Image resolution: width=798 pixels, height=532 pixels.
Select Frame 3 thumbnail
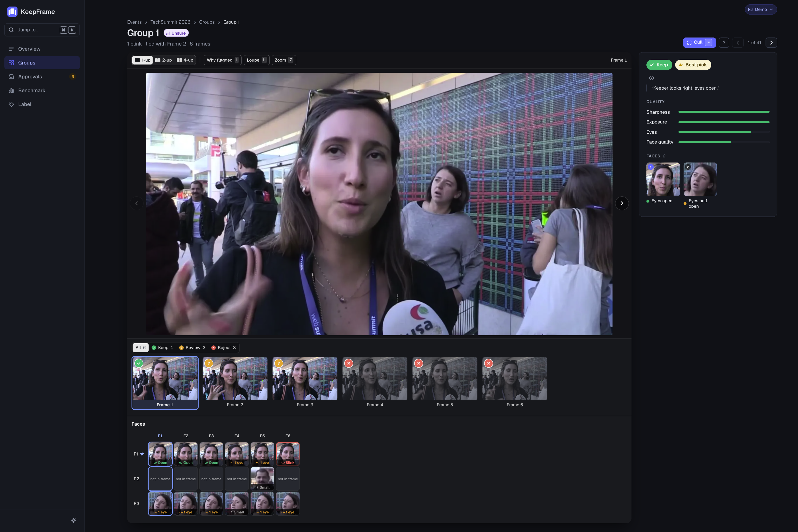click(305, 383)
